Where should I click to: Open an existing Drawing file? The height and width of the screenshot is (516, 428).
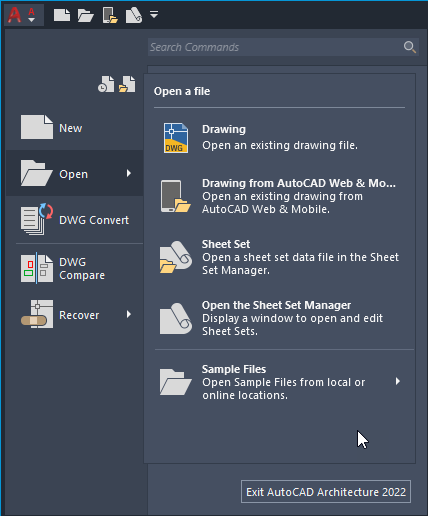[x=280, y=137]
